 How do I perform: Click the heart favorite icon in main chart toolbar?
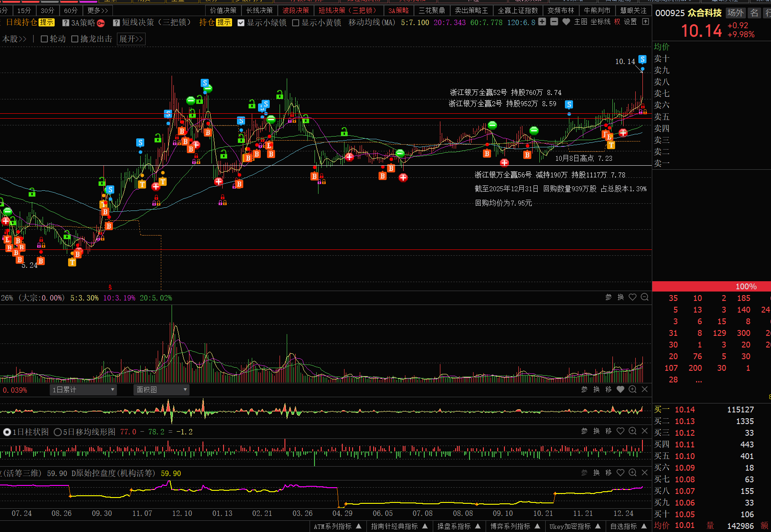coord(566,21)
